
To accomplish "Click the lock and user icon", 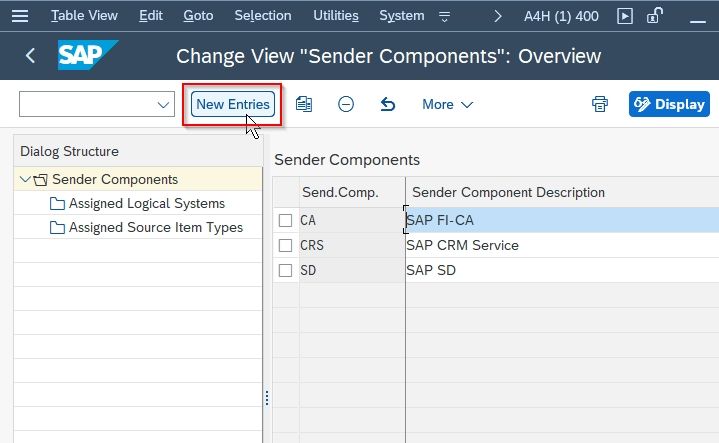I will (654, 16).
